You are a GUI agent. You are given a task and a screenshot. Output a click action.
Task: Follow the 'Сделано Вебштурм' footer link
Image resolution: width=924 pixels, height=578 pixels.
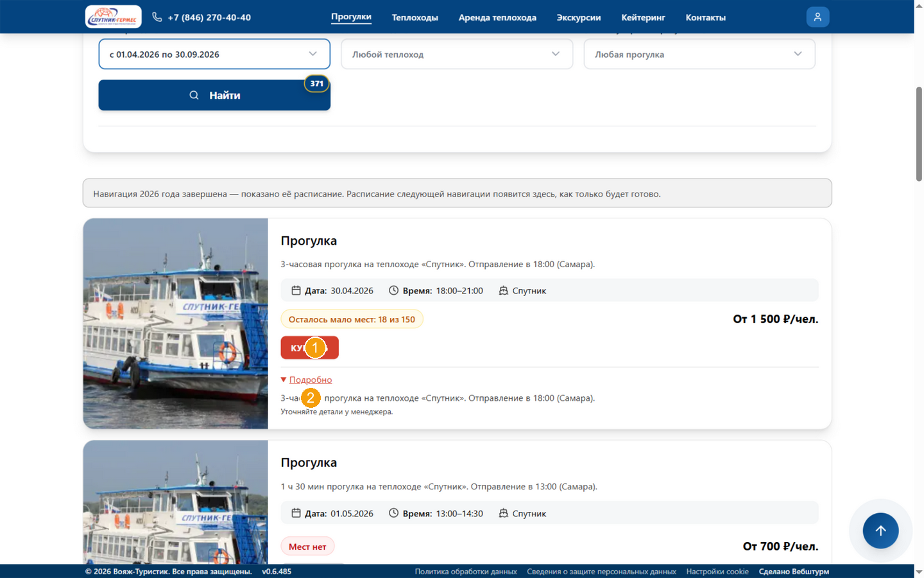(794, 571)
